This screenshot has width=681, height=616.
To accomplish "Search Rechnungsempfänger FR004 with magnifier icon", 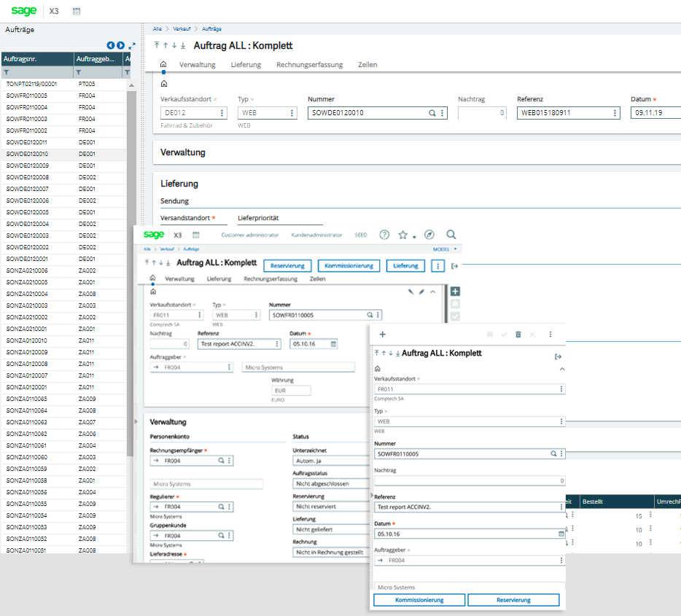I will (221, 461).
